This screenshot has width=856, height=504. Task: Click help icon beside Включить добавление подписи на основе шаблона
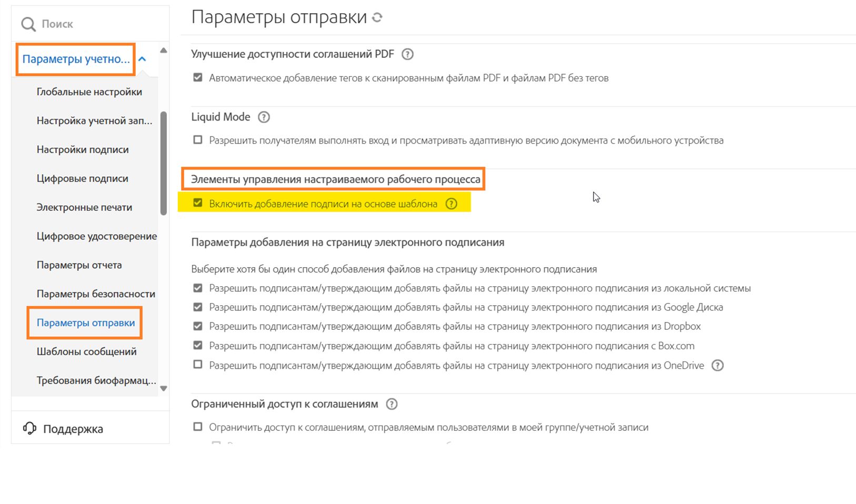click(451, 204)
